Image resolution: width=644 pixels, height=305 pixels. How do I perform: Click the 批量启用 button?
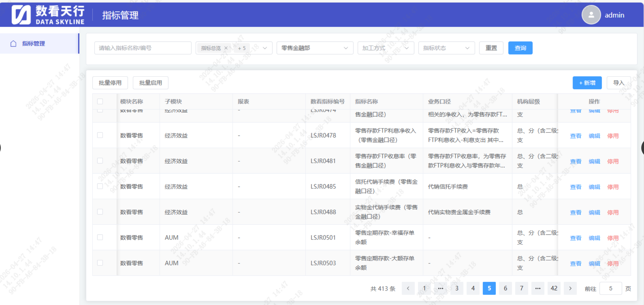click(150, 83)
